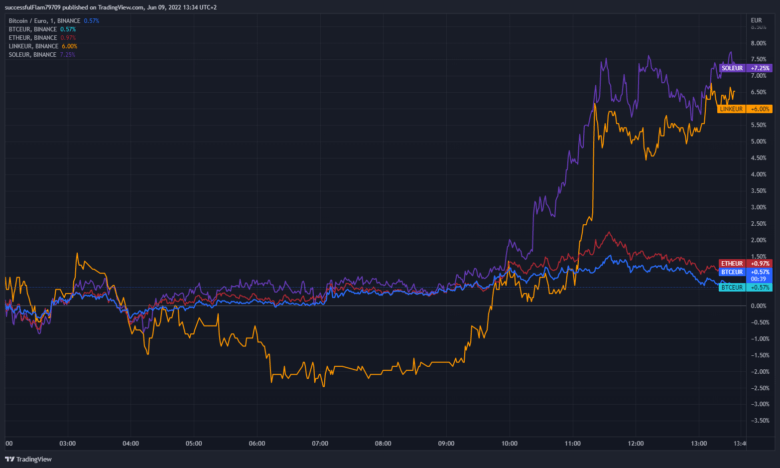This screenshot has height=468, width=780.
Task: Click the 09:00 label on time axis
Action: [x=446, y=444]
